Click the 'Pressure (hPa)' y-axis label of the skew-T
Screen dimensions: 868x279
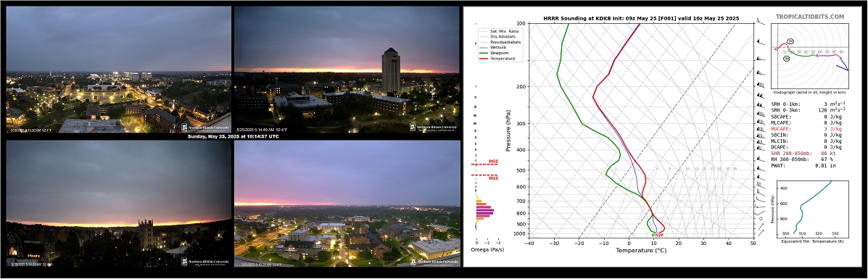click(x=508, y=130)
